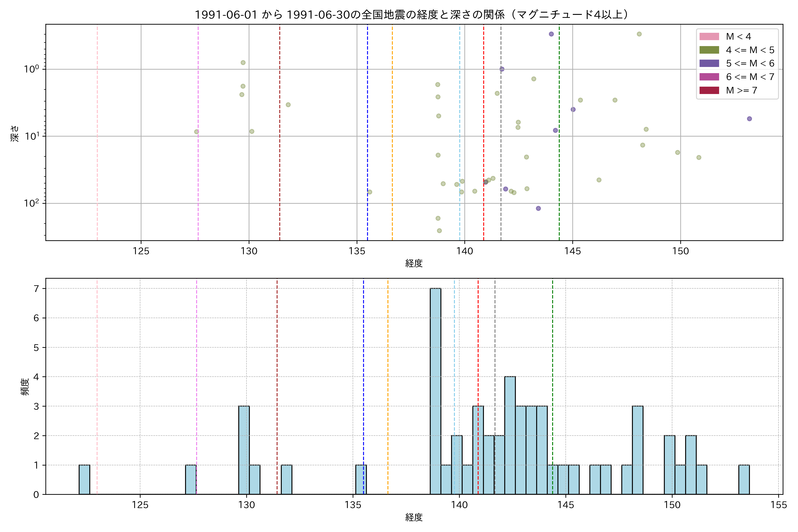
Task: Click the leftmost histogram bar near 122
Action: (x=84, y=479)
